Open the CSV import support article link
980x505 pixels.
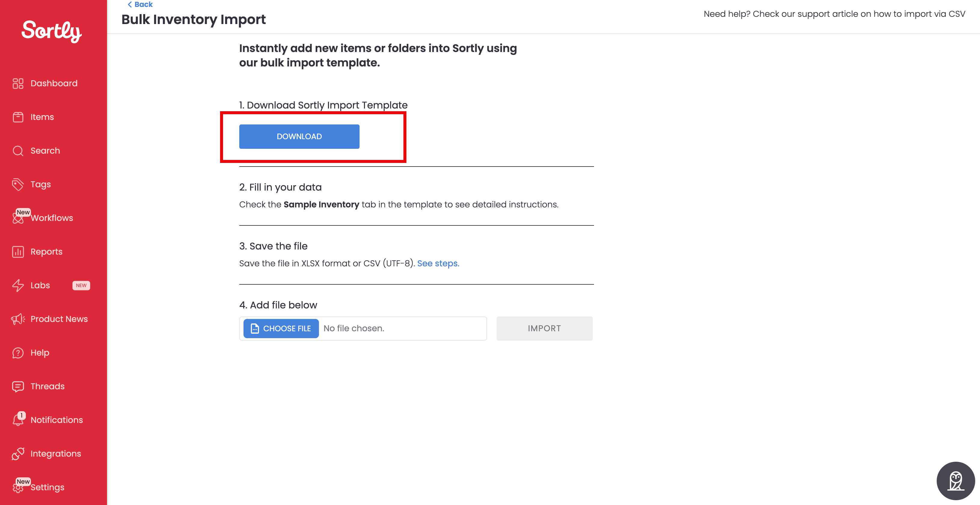point(834,14)
